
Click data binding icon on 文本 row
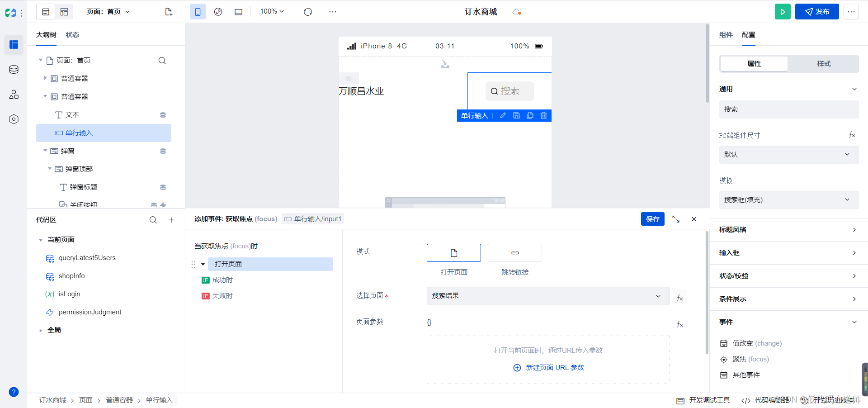[163, 115]
